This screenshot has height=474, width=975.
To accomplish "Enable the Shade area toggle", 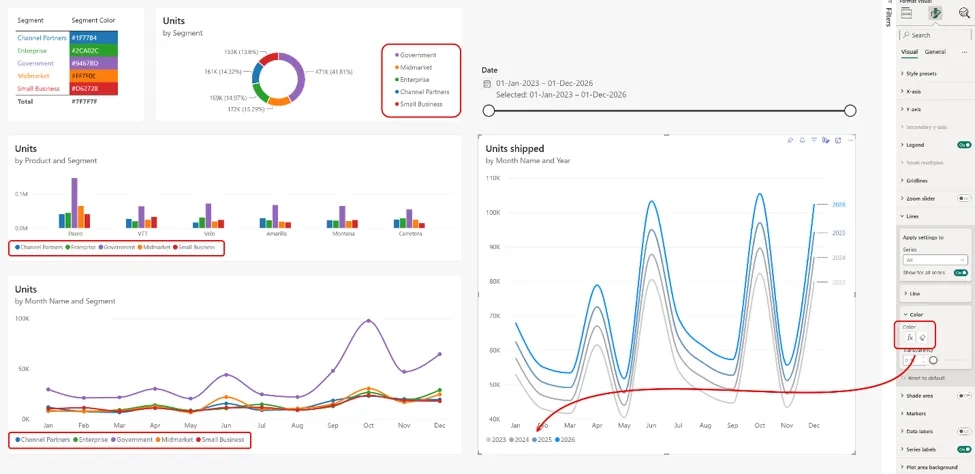I will pos(964,395).
